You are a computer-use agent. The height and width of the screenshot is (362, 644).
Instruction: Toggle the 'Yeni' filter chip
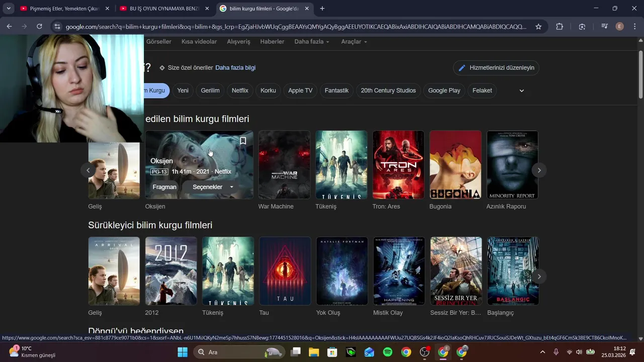coord(183,90)
